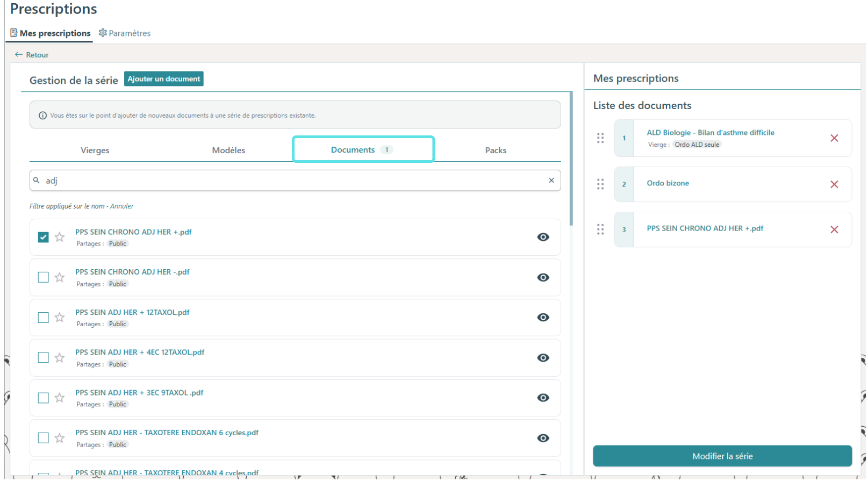Preview PPS SEIN CHRONO ADJ HER -.pdf eye icon
Viewport: 868px width, 482px height.
543,277
